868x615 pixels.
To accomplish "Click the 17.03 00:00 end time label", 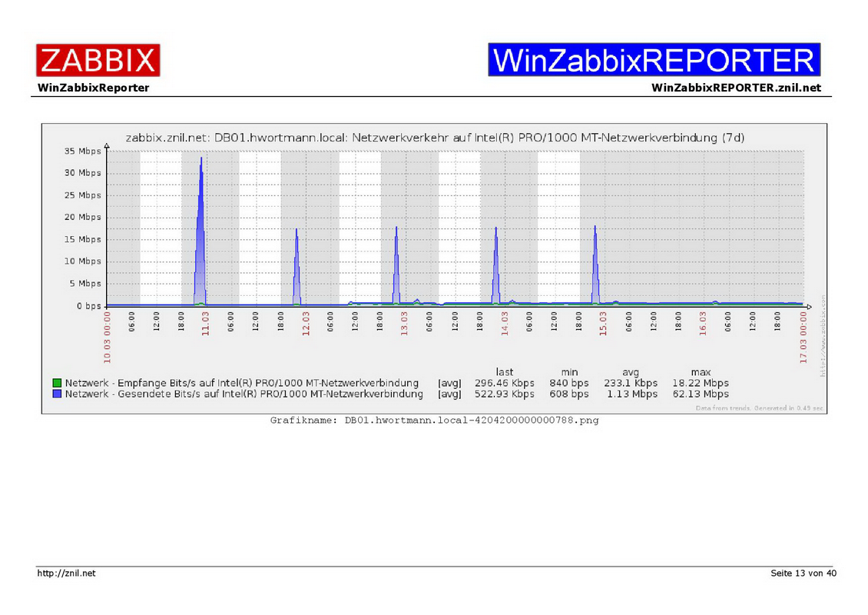I will coord(803,336).
